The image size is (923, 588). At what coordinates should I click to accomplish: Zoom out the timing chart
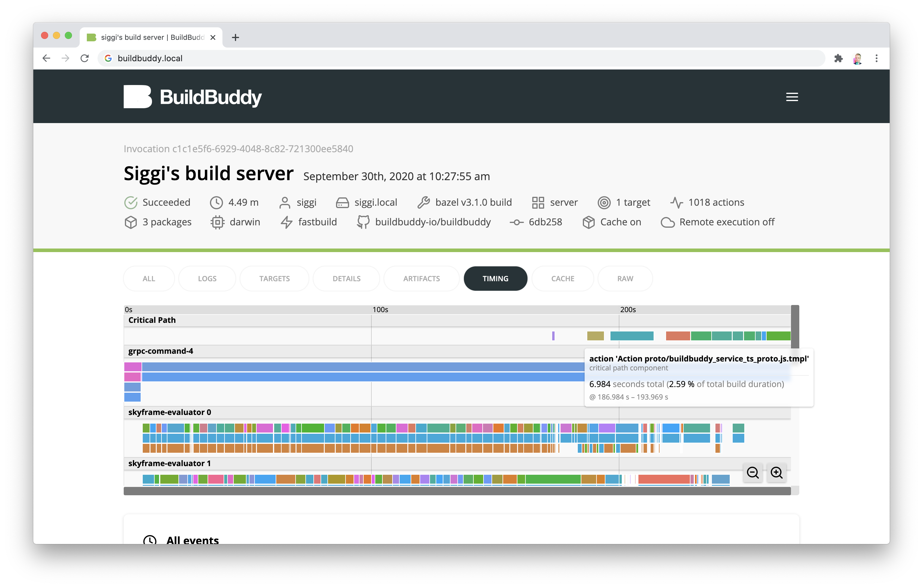(x=753, y=473)
